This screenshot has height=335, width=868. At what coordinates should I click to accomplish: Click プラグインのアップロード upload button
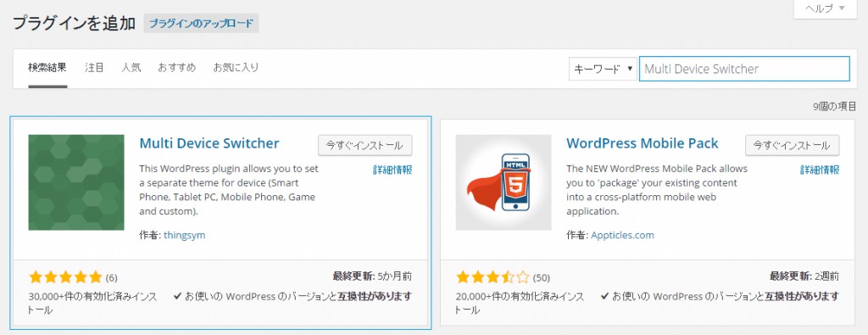201,24
